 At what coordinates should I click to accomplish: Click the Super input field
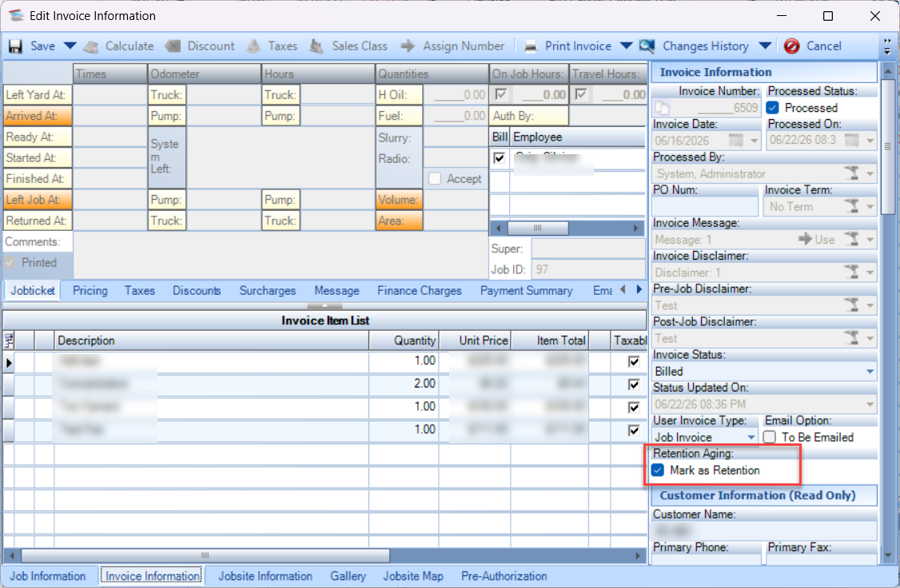(x=588, y=249)
